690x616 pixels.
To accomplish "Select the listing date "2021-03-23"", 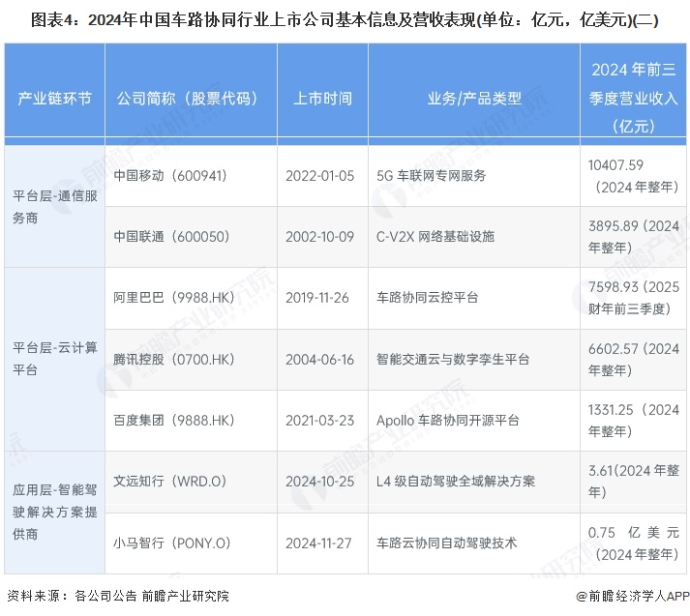I will point(320,421).
